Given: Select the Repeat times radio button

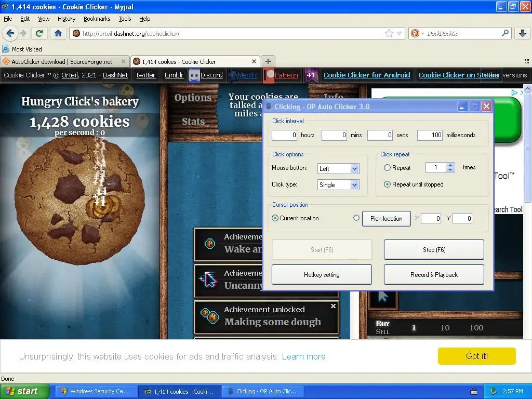Looking at the screenshot, I should pos(387,168).
